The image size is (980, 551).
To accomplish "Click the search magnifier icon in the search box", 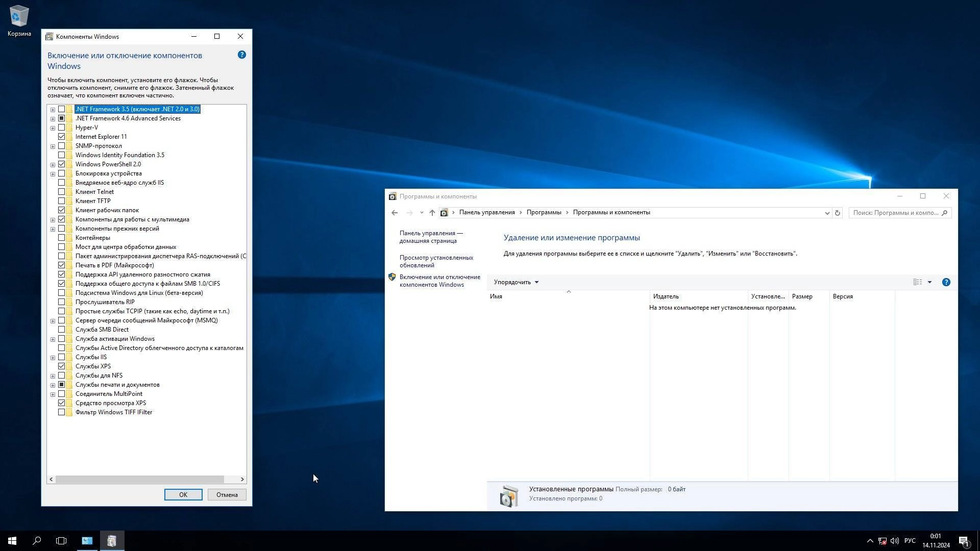I will (x=944, y=213).
